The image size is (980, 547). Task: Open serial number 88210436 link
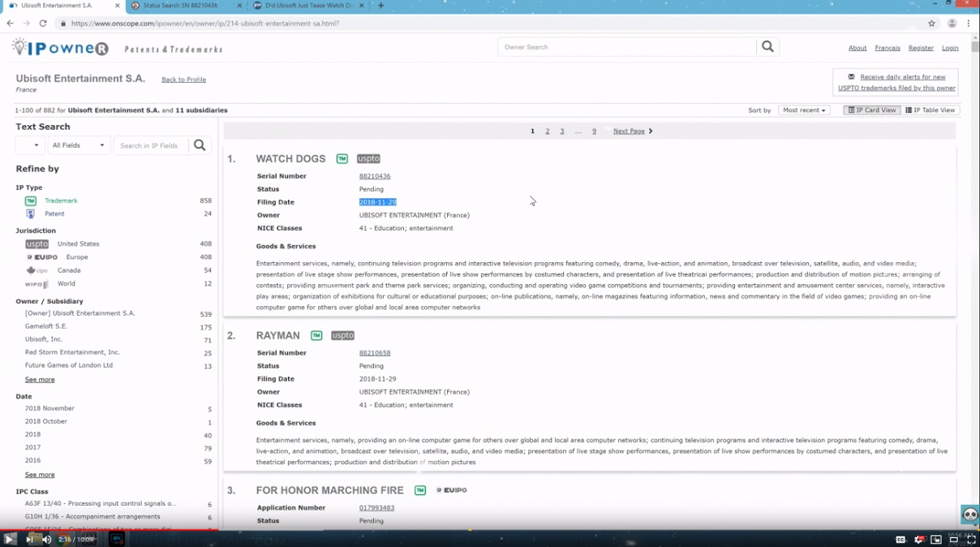(x=375, y=176)
